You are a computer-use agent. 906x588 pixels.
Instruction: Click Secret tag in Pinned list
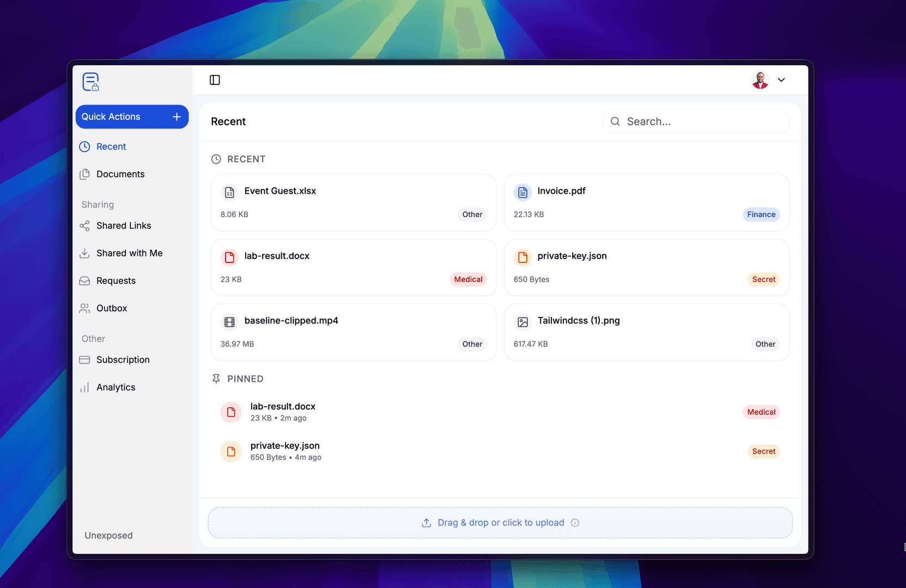point(764,451)
